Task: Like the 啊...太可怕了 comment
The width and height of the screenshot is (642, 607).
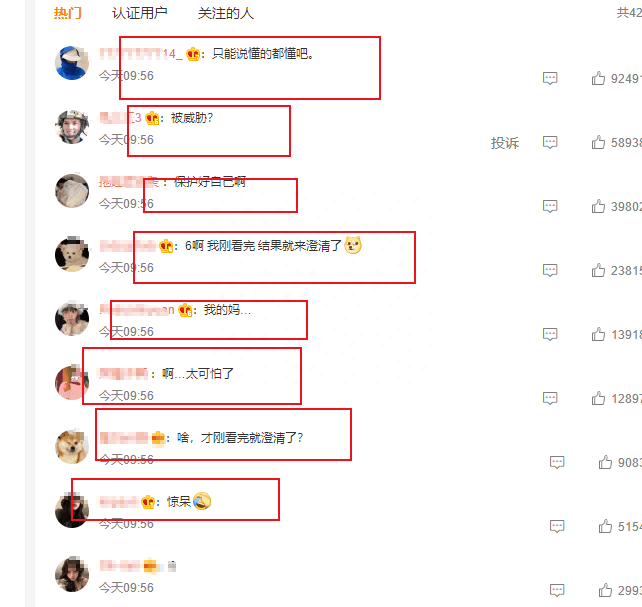Action: pyautogui.click(x=598, y=398)
